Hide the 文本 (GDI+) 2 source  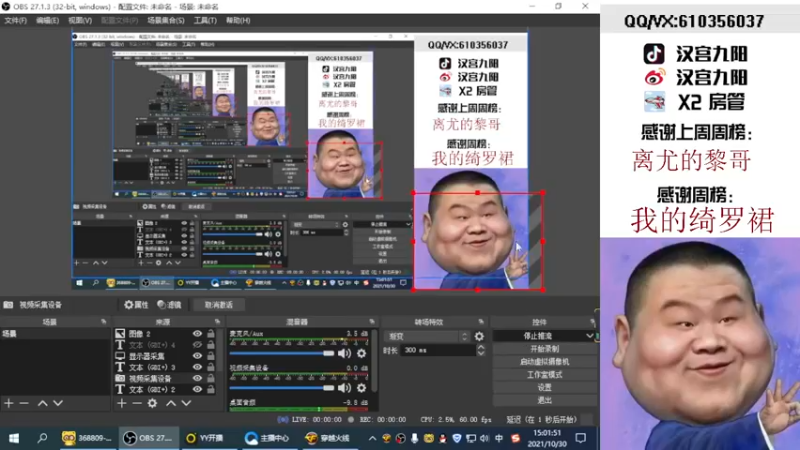click(197, 389)
